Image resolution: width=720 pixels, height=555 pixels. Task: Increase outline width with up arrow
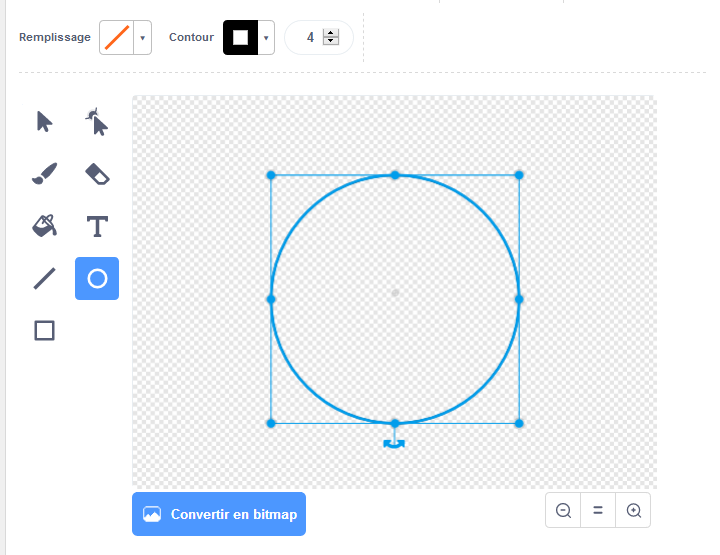click(331, 33)
